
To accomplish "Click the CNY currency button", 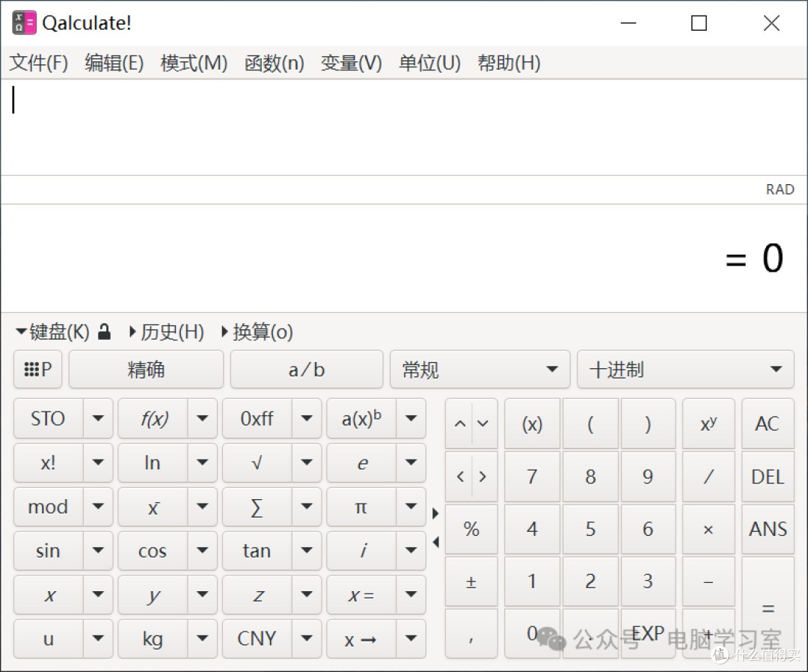I will pyautogui.click(x=257, y=639).
